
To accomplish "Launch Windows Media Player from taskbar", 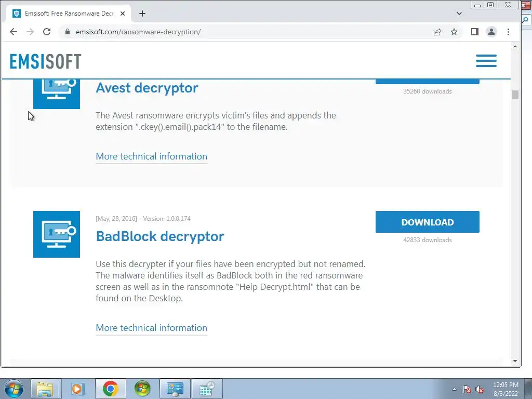I will [x=77, y=389].
